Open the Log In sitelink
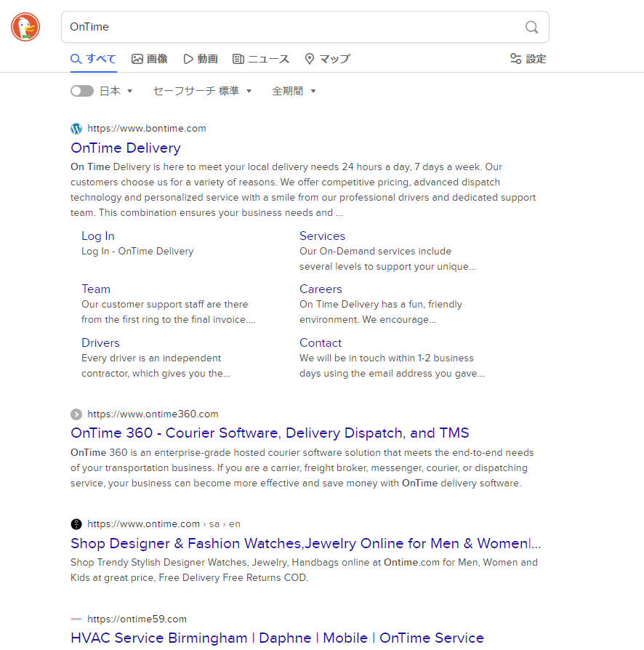 click(98, 236)
